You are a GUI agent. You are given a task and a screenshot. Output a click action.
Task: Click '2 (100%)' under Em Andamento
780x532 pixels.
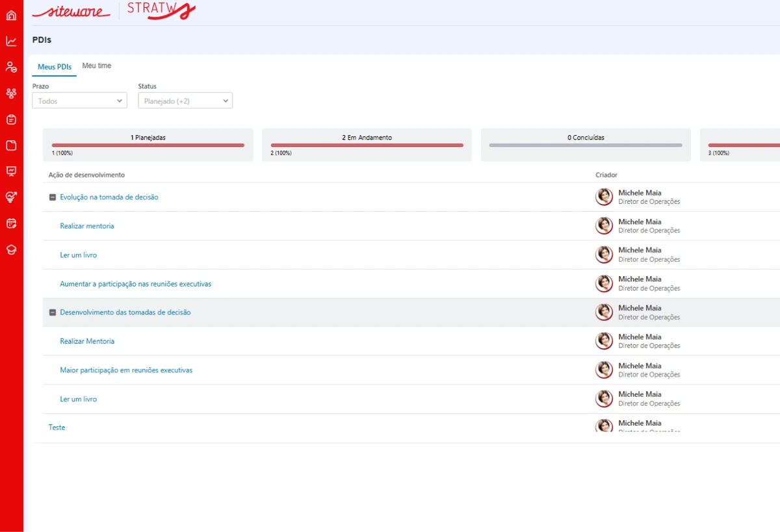[281, 153]
